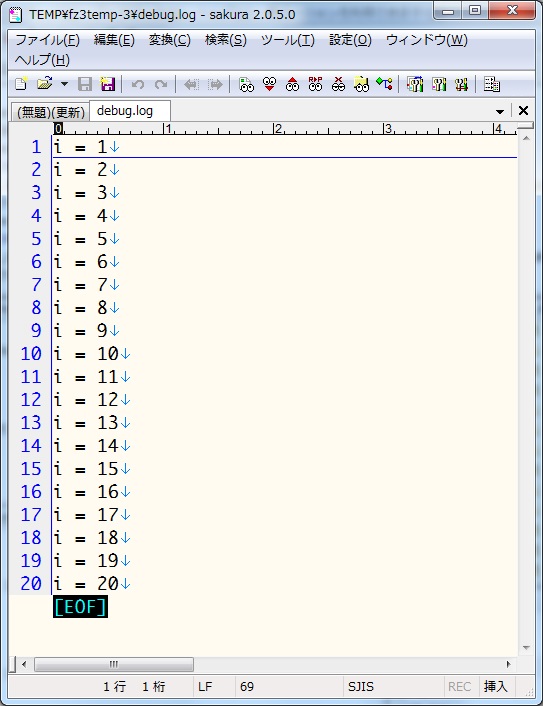Close the current tab with the X button

523,111
